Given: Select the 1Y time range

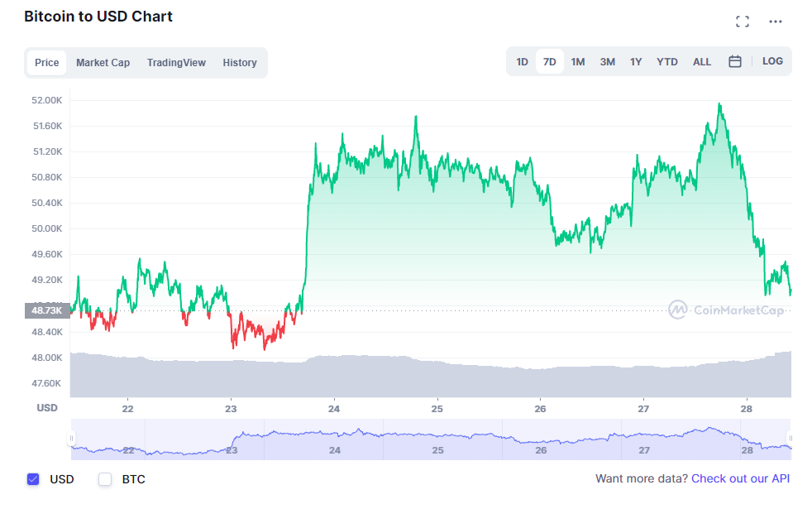Looking at the screenshot, I should [636, 60].
